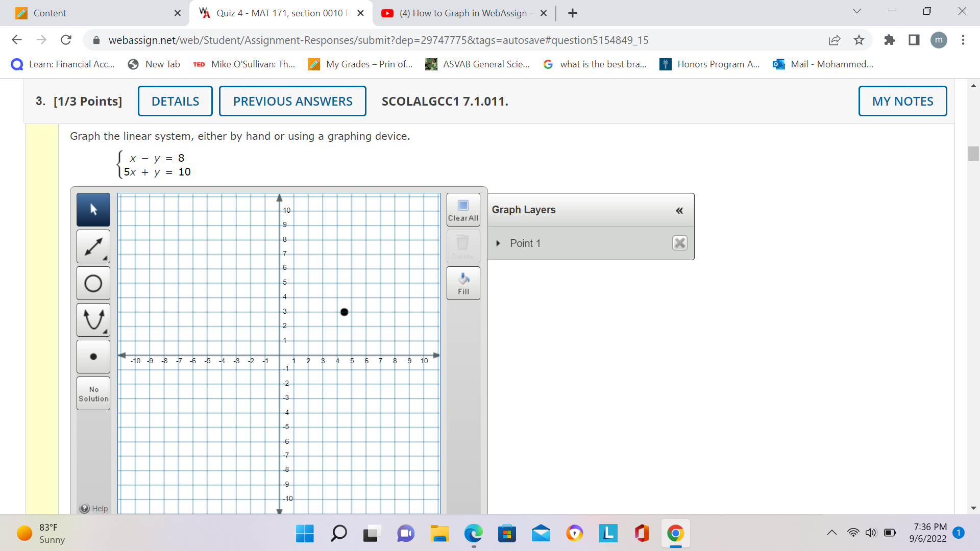
Task: Open the Chrome tab search dropdown
Action: pyautogui.click(x=857, y=12)
